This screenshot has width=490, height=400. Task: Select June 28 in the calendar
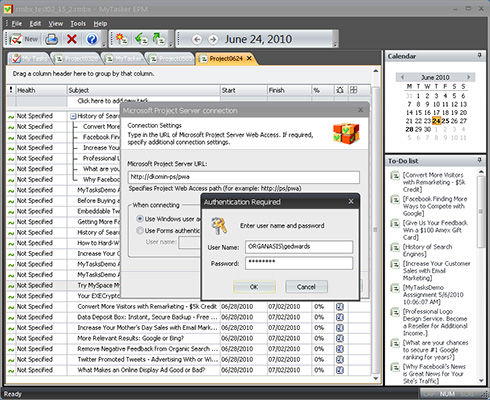(409, 129)
